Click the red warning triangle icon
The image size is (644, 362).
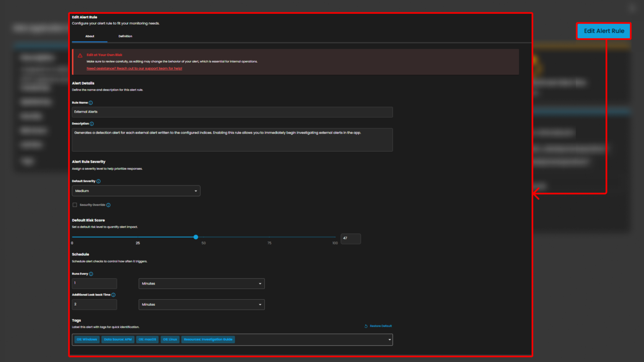coord(80,56)
